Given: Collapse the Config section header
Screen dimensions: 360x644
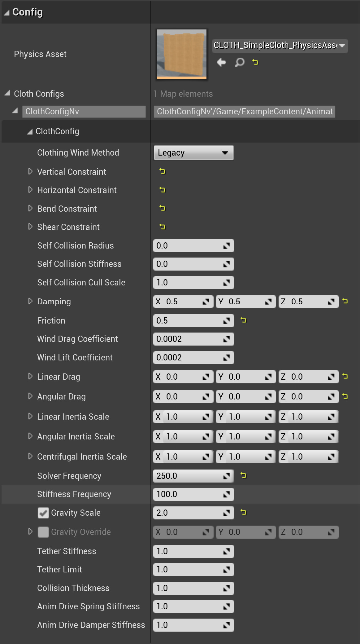Looking at the screenshot, I should pyautogui.click(x=7, y=12).
